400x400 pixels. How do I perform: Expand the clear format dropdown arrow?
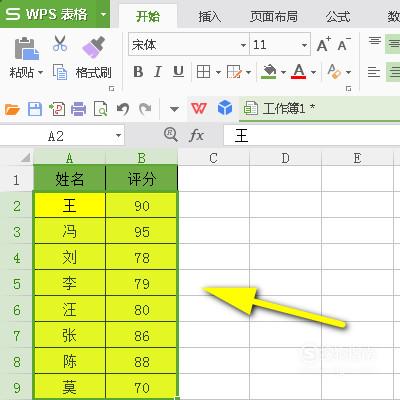pyautogui.click(x=348, y=72)
